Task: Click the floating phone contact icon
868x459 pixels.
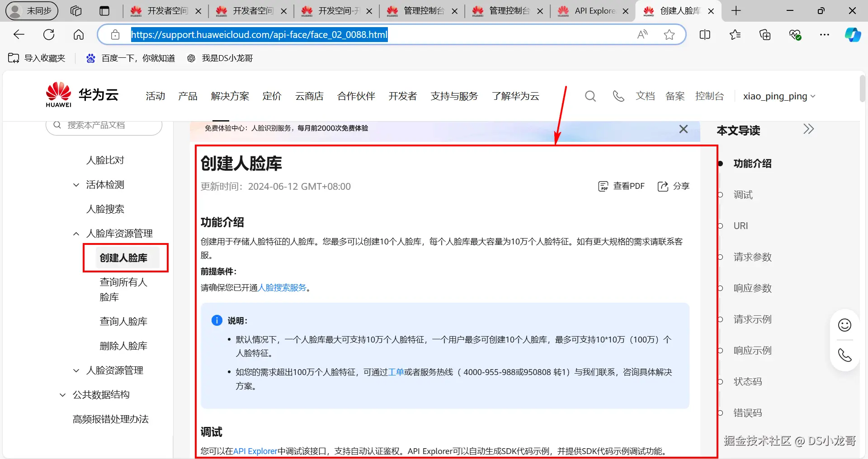Action: tap(844, 355)
